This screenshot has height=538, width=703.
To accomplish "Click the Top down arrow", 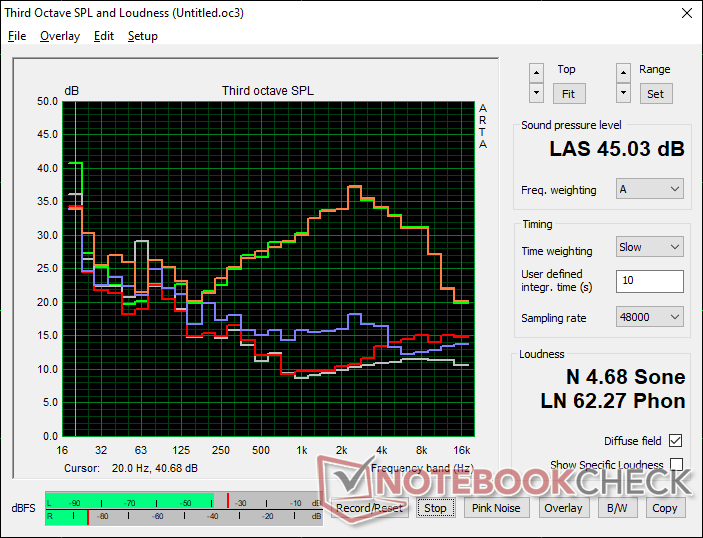I will [x=536, y=93].
